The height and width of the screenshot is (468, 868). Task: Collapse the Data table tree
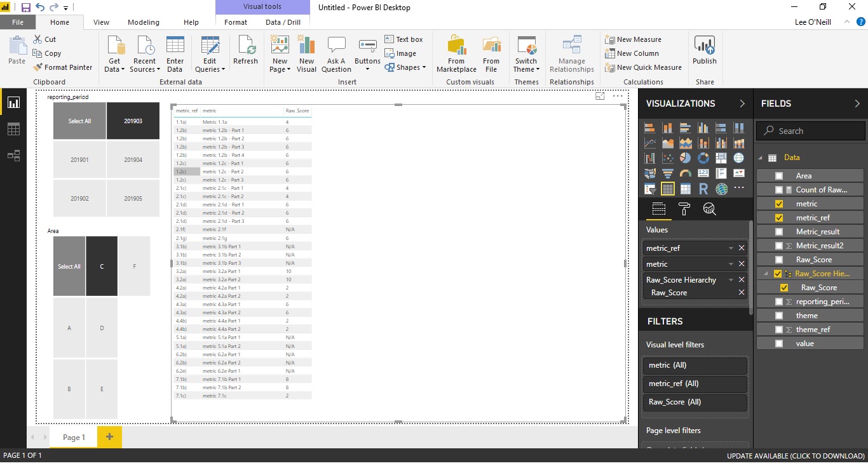click(x=761, y=157)
